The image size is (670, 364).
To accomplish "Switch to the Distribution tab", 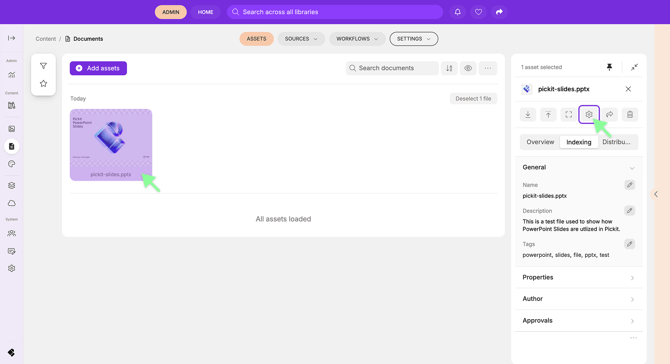I will 616,142.
